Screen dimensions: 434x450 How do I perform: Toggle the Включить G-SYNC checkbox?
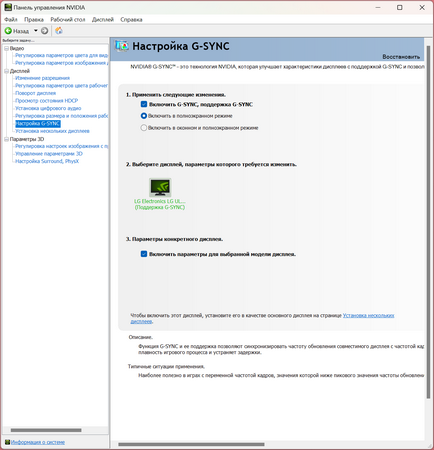144,104
